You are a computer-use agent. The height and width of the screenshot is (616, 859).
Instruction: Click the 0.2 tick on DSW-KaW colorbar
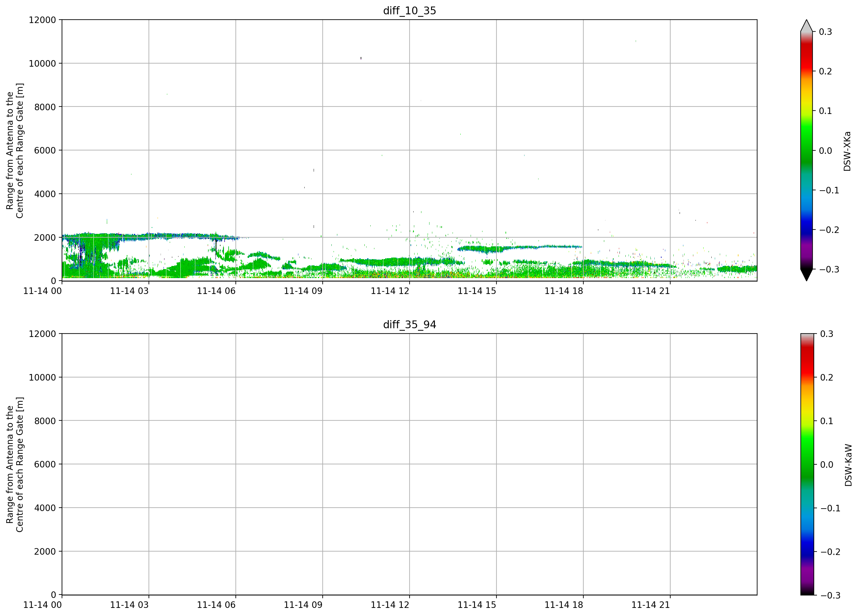click(827, 377)
